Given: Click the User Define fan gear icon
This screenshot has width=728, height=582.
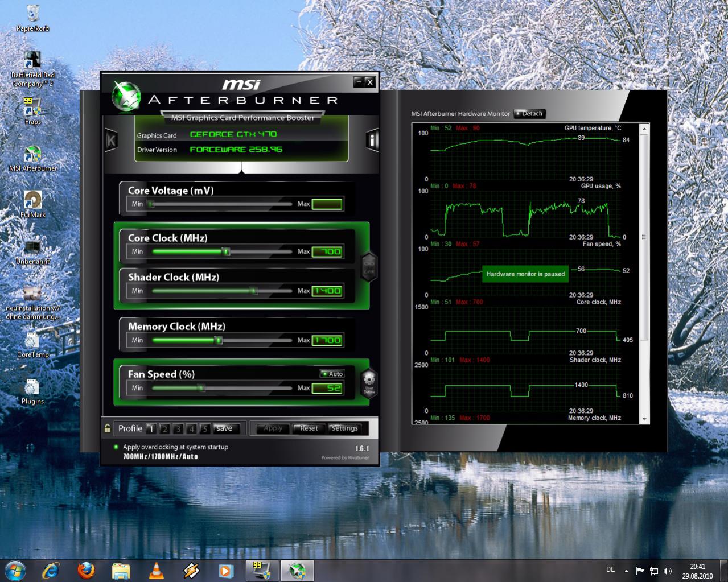Looking at the screenshot, I should [x=369, y=382].
